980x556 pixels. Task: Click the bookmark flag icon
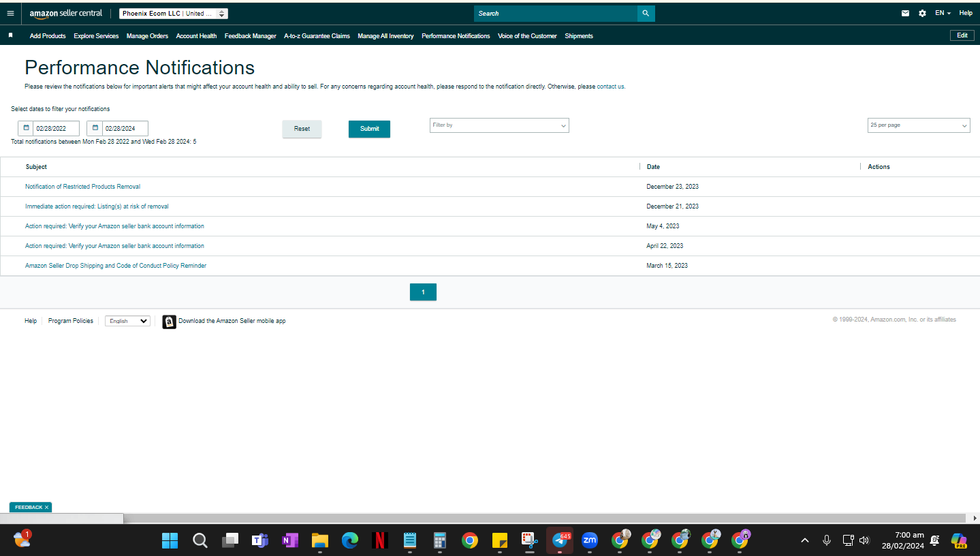[x=10, y=35]
